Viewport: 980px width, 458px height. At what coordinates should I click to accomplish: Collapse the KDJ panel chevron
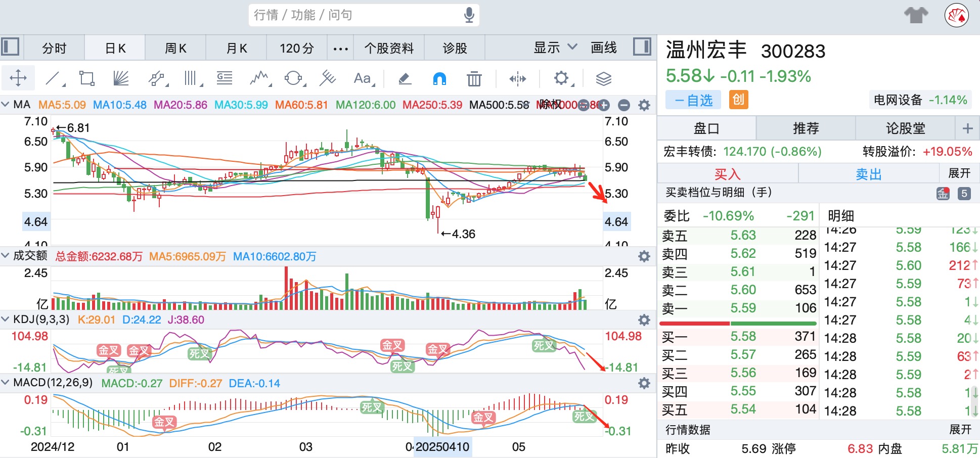[6, 319]
